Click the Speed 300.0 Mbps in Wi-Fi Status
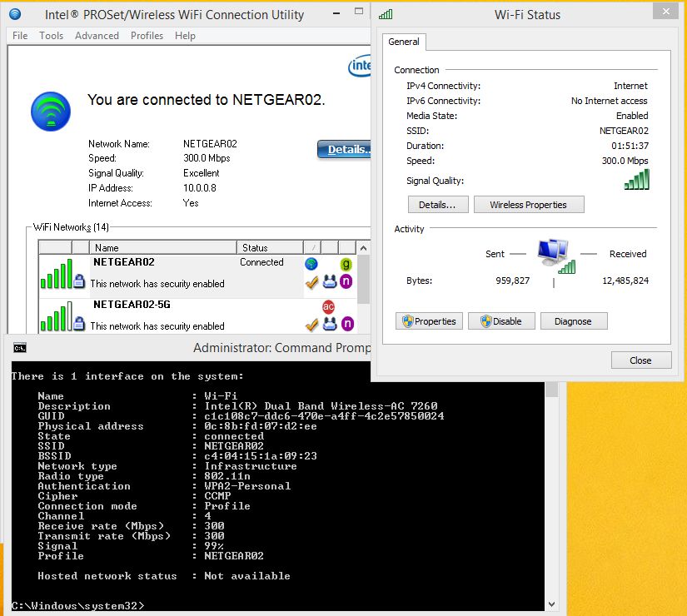Viewport: 687px width, 616px height. 625,161
